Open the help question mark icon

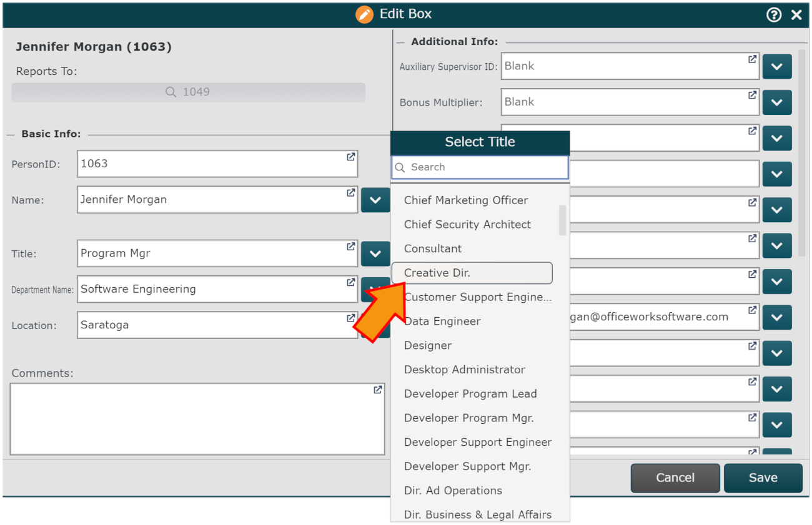tap(774, 15)
